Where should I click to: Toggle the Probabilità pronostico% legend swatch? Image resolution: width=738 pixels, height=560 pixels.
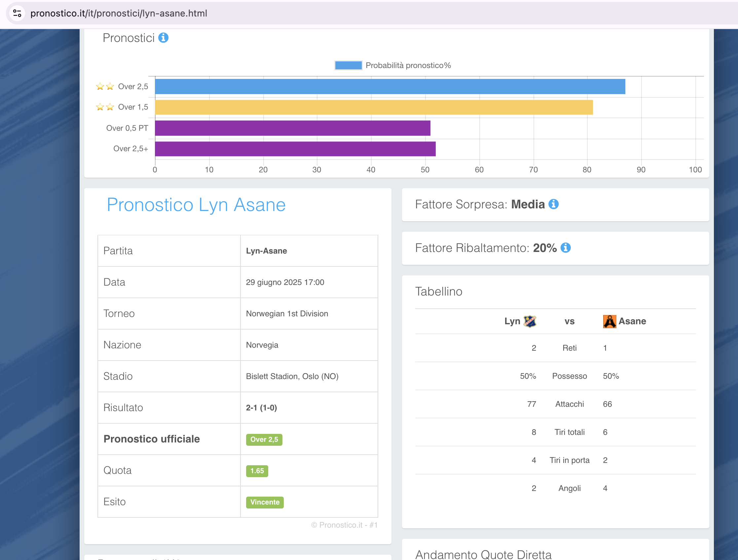click(x=348, y=65)
